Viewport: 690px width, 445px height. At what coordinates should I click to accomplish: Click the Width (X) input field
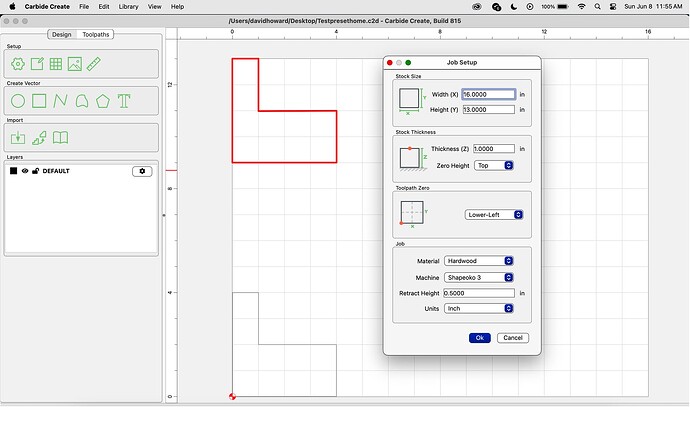click(488, 94)
